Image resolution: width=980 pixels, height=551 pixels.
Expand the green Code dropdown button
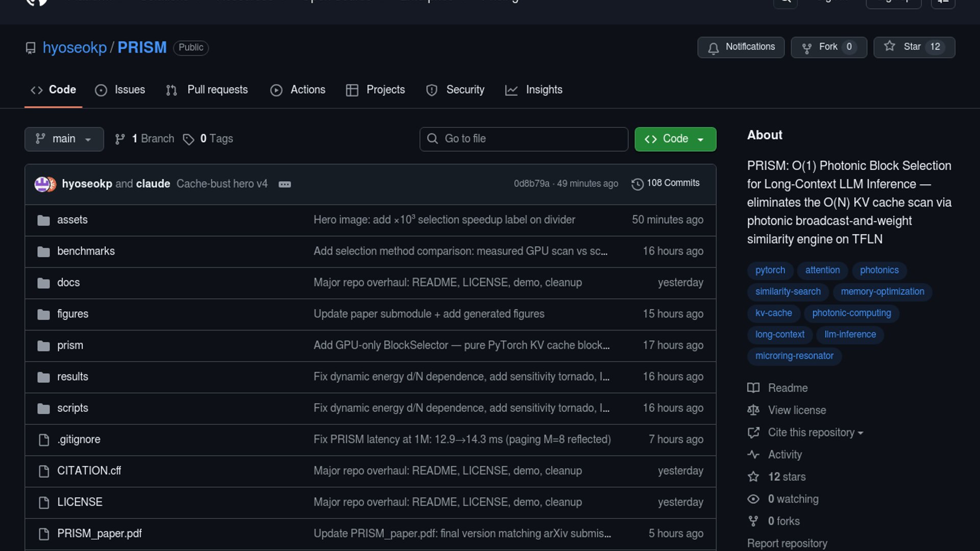click(x=675, y=139)
